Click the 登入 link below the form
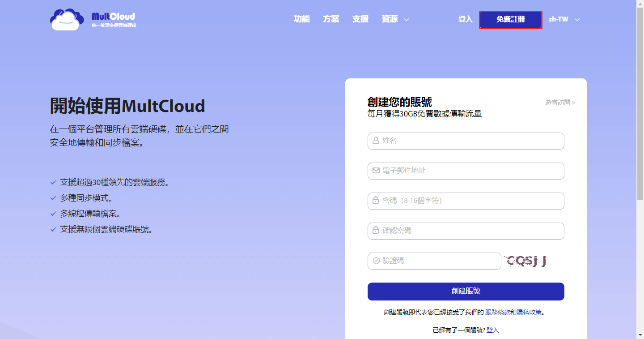 (x=493, y=330)
